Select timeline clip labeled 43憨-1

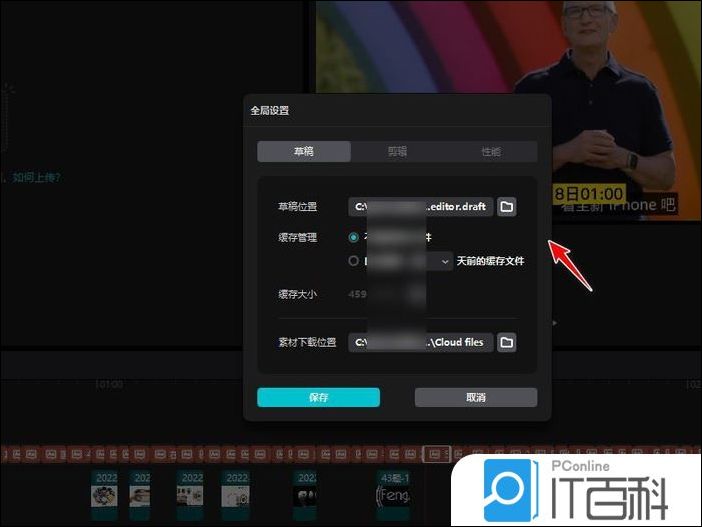point(394,495)
